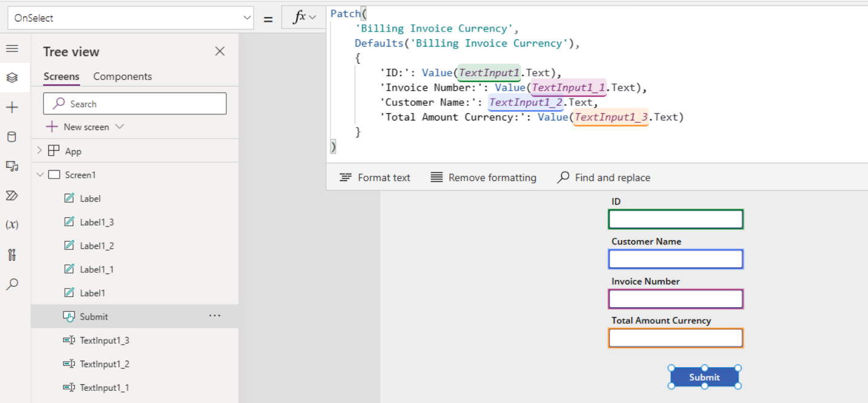Screen dimensions: 868x403
Task: Collapse the Screen1 tree node
Action: pyautogui.click(x=40, y=174)
